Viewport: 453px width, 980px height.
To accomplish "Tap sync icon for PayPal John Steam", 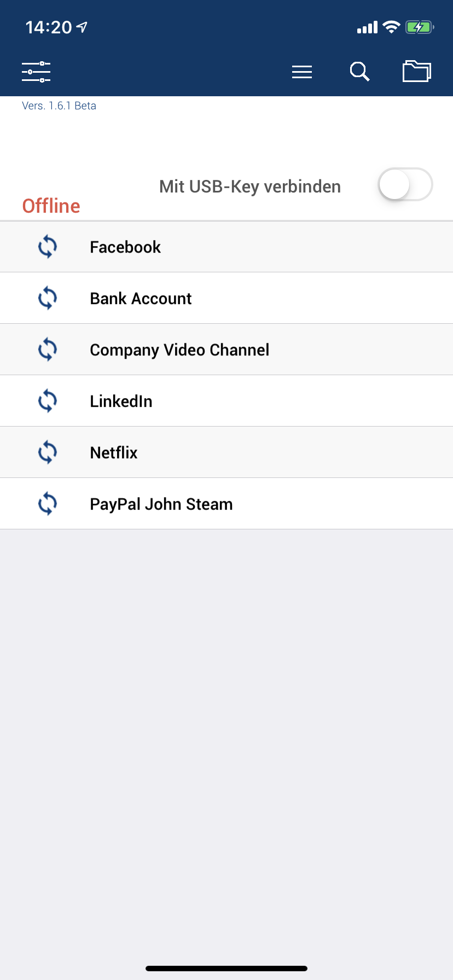I will tap(48, 504).
